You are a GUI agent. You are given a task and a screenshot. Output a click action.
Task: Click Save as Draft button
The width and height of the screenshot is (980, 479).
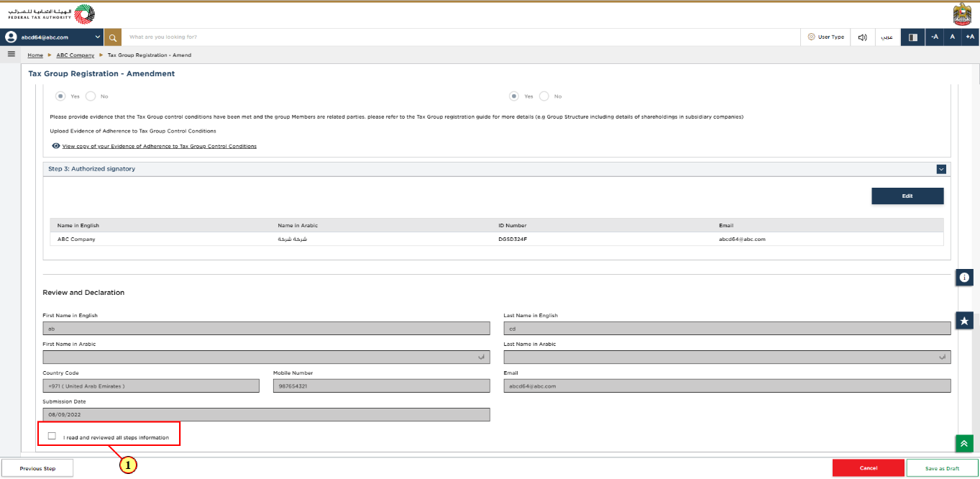pyautogui.click(x=943, y=468)
